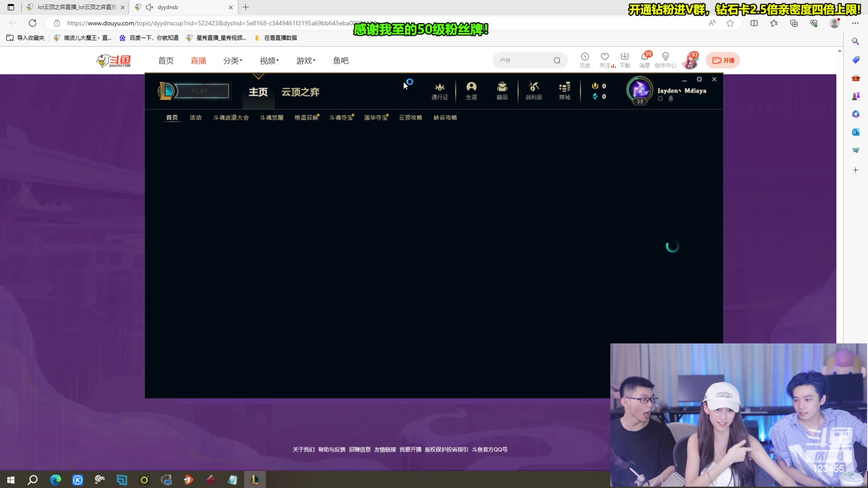868x488 pixels.
Task: Open browser collections icon
Action: pyautogui.click(x=794, y=23)
